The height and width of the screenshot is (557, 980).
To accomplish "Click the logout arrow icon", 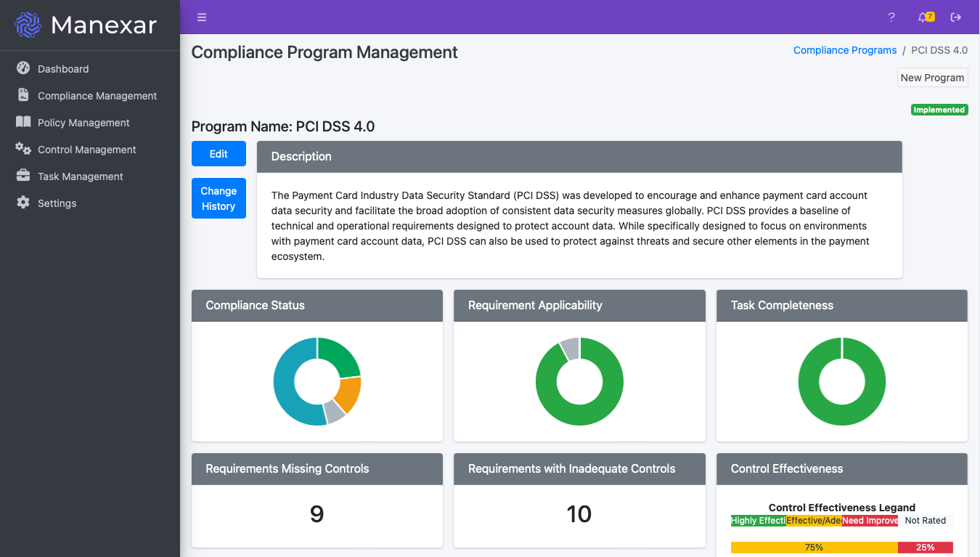I will tap(956, 17).
